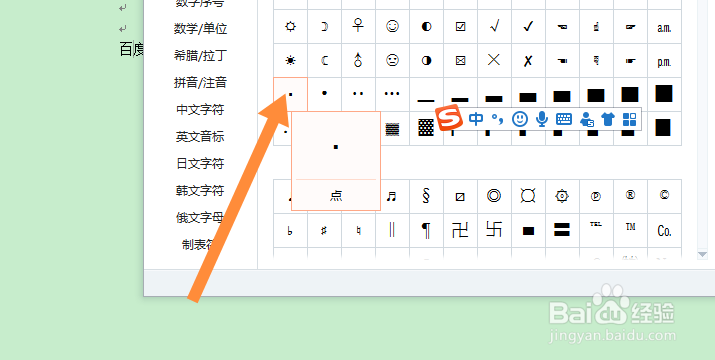Screen dimensions: 715x360
Task: Insert the geta mark 〓
Action: tap(562, 230)
